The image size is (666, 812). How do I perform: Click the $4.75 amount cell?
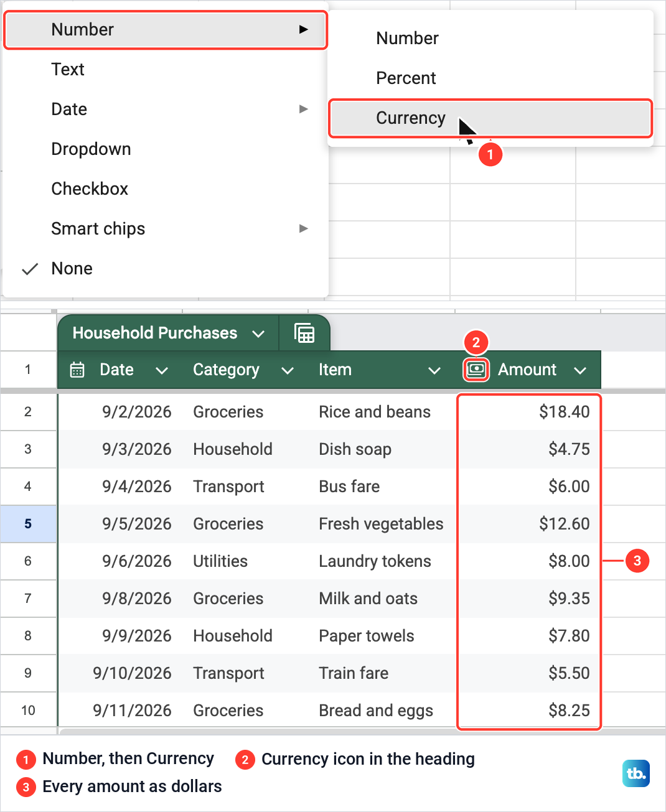[529, 449]
